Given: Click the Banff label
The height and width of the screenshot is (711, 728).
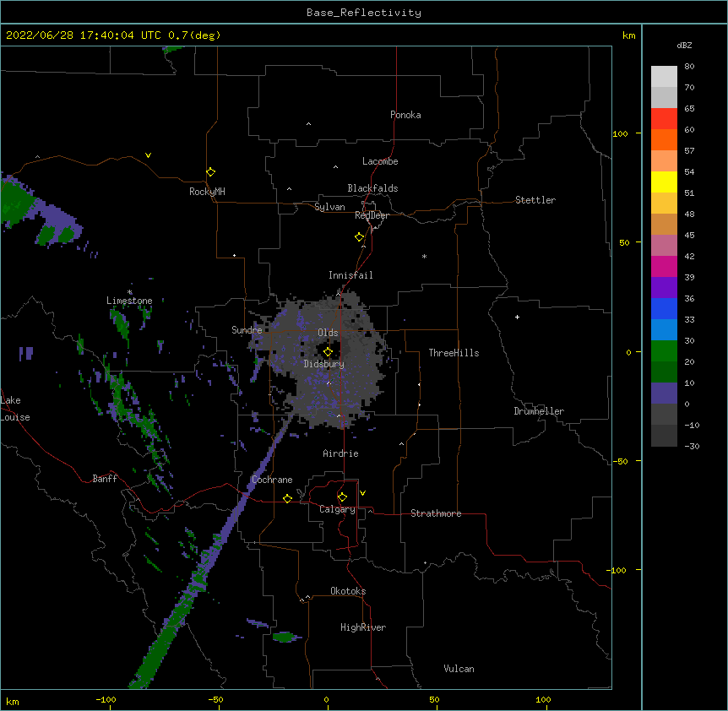Looking at the screenshot, I should (x=105, y=479).
